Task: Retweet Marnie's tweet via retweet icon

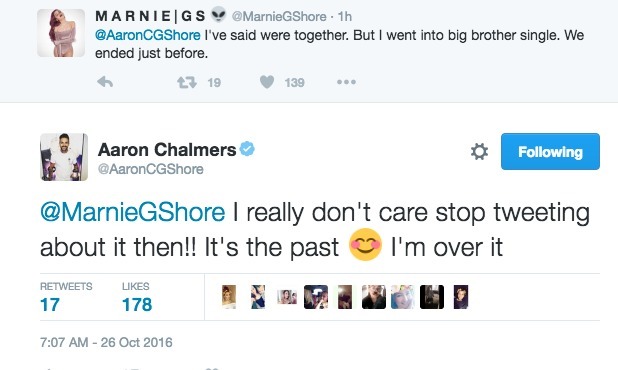Action: [186, 82]
